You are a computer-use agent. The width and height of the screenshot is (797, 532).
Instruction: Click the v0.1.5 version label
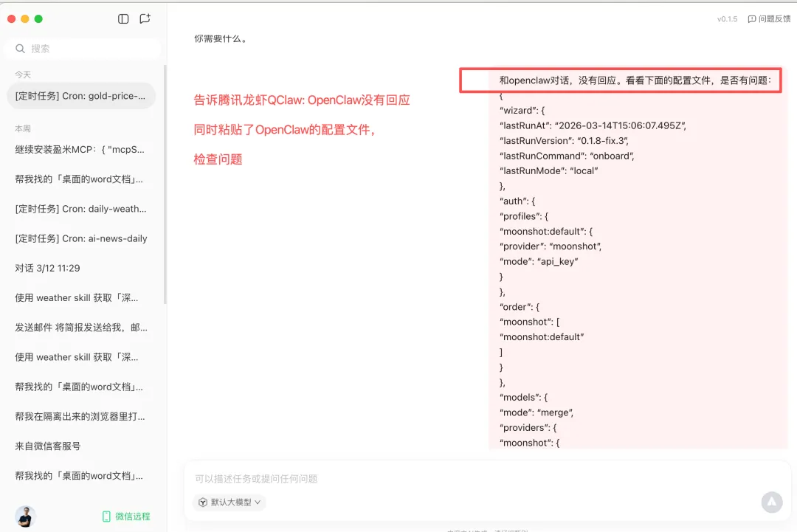(x=727, y=18)
